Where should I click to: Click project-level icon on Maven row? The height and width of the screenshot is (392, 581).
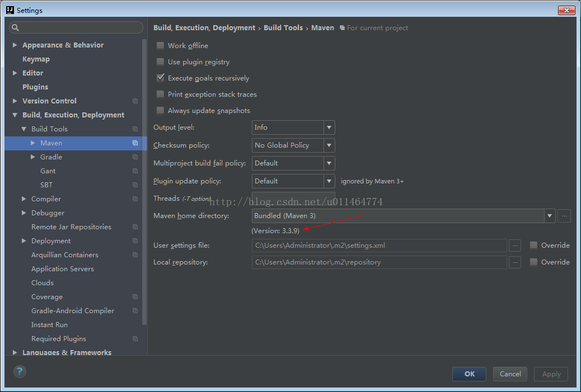(135, 143)
